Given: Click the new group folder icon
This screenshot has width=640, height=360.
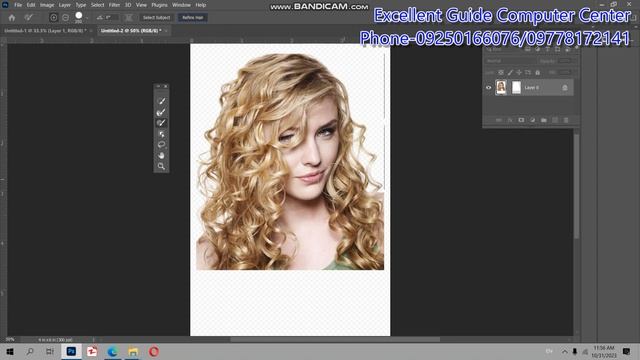Looking at the screenshot, I should pos(544,120).
